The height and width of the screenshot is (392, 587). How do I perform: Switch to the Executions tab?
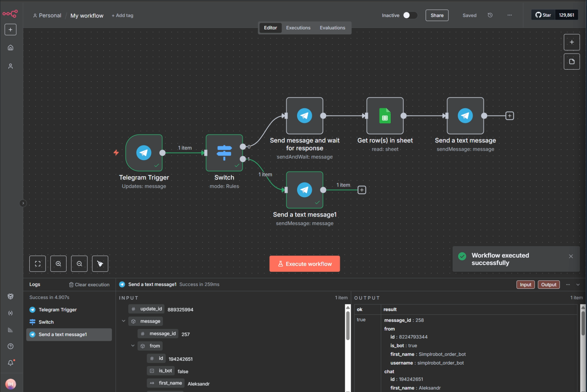pyautogui.click(x=298, y=28)
